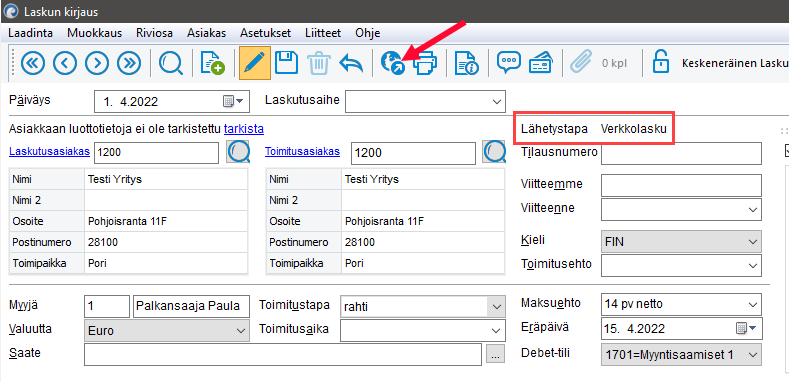The height and width of the screenshot is (382, 789).
Task: Focus the Myyjä number field
Action: pos(107,307)
